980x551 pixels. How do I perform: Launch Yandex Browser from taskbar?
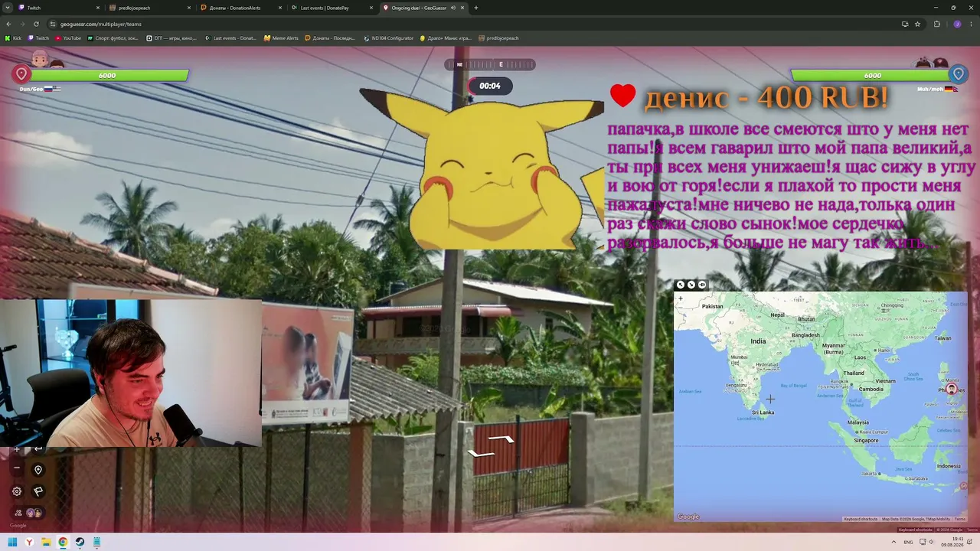(x=29, y=542)
